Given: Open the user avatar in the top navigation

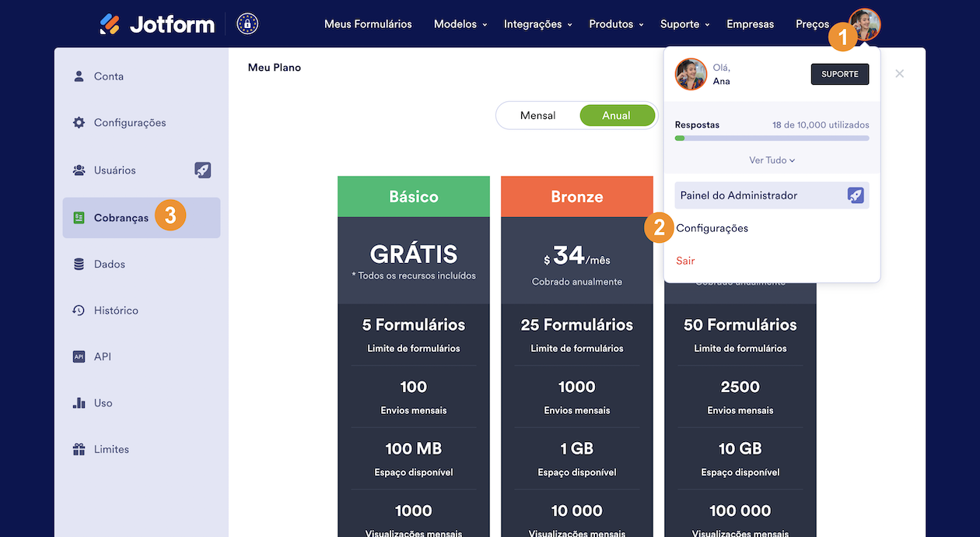Looking at the screenshot, I should [865, 24].
